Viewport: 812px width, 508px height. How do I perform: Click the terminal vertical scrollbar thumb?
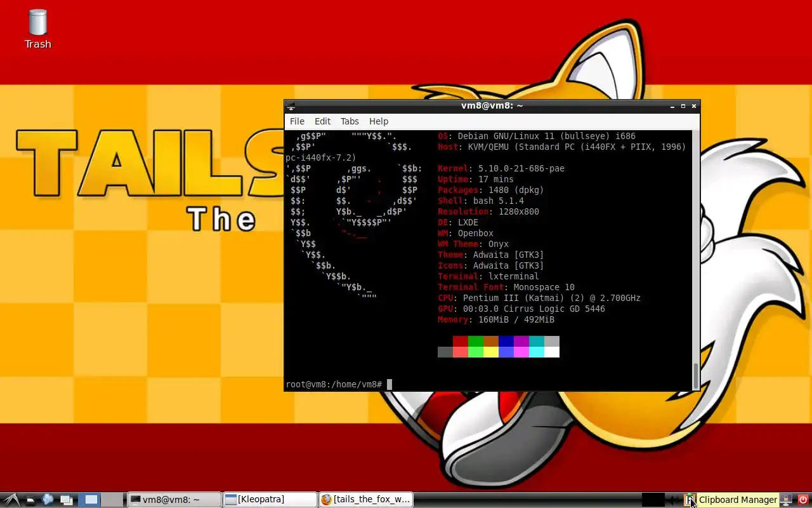point(695,375)
